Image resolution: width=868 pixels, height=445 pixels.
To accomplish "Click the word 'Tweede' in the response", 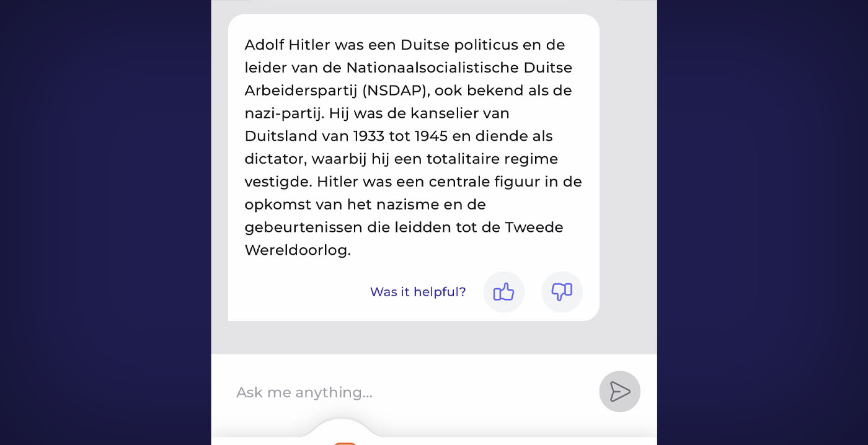I will 534,227.
